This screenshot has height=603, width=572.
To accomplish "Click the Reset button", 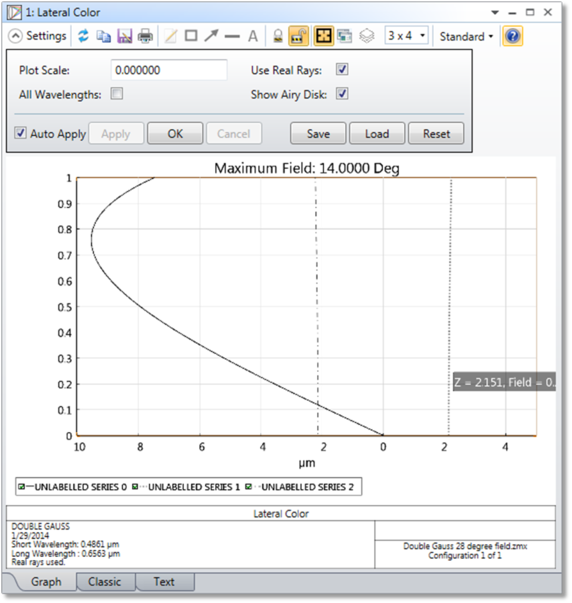I will pos(436,133).
